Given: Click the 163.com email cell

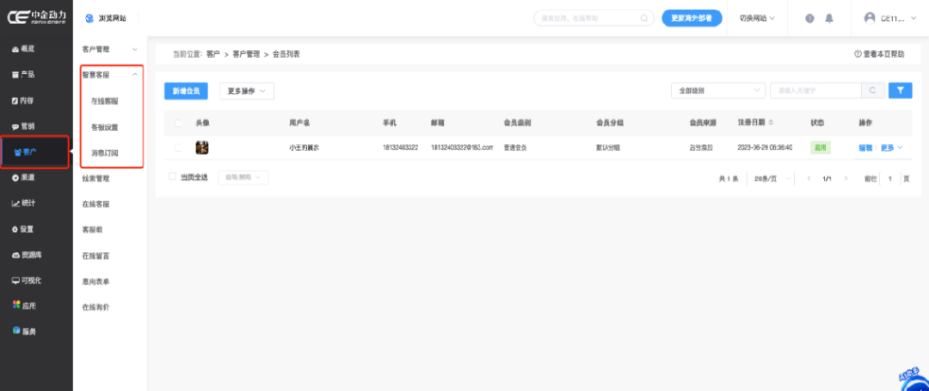Looking at the screenshot, I should tap(462, 148).
